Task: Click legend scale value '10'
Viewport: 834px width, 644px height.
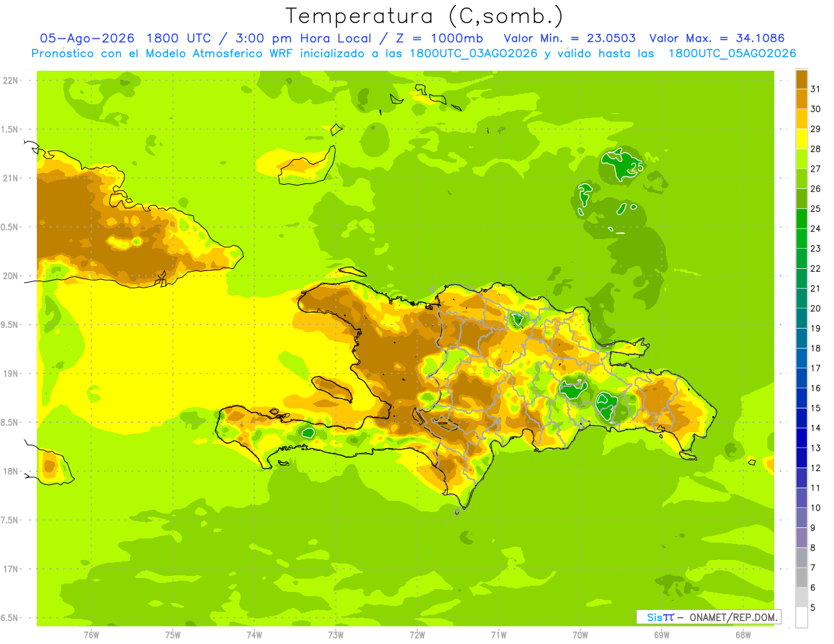Action: click(x=815, y=508)
